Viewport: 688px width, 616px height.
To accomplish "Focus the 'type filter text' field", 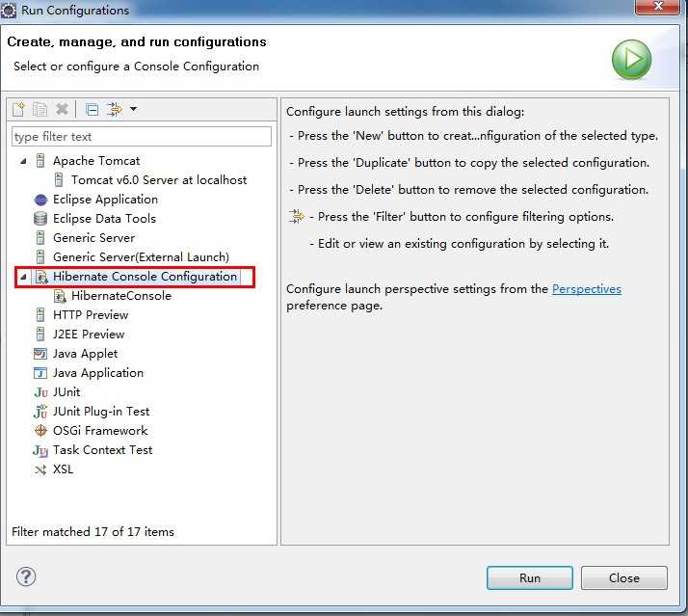I will click(142, 137).
